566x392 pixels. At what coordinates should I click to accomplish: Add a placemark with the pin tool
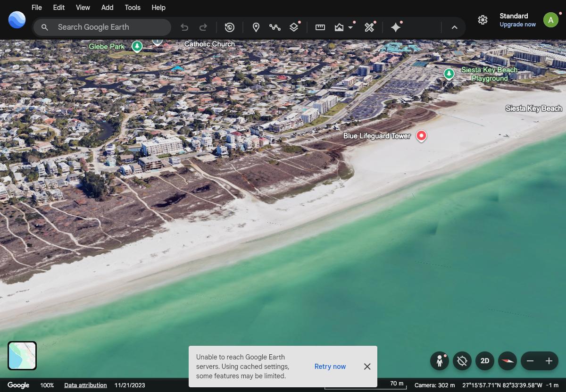256,27
